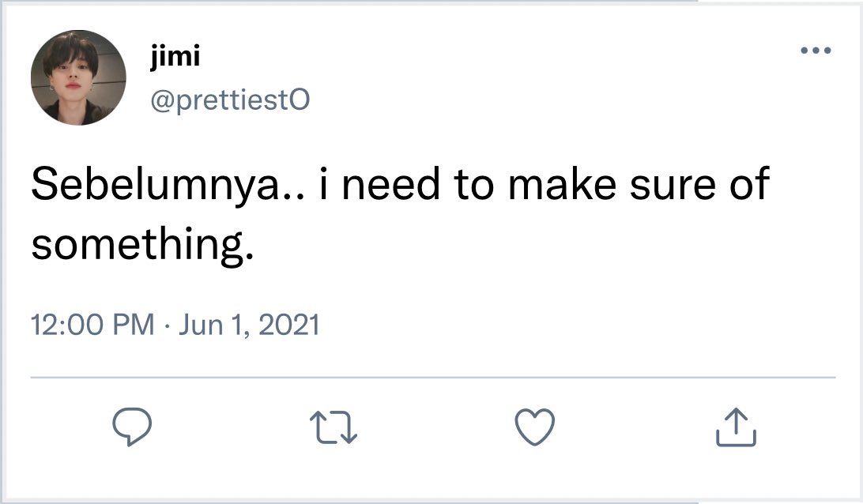Open the 12:00 PM timestamp link

point(92,325)
